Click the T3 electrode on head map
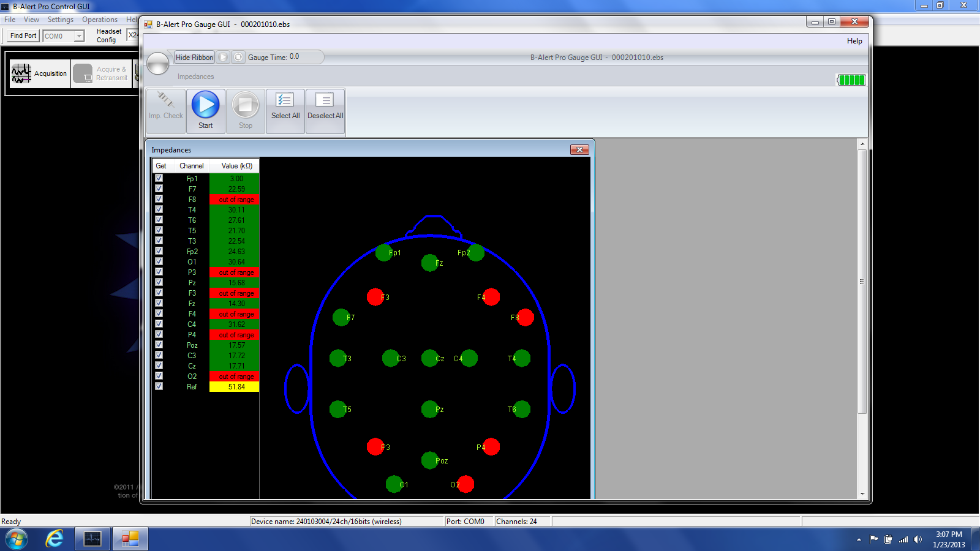 point(338,358)
